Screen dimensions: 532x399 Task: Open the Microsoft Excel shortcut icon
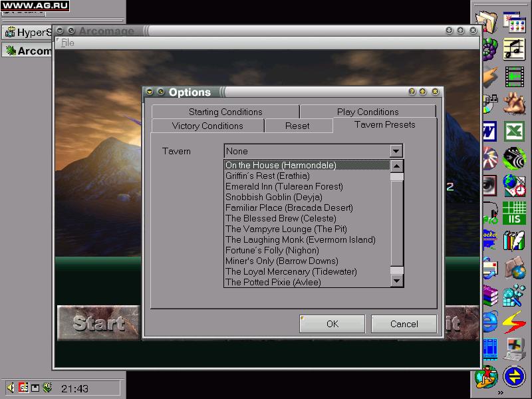coord(514,131)
